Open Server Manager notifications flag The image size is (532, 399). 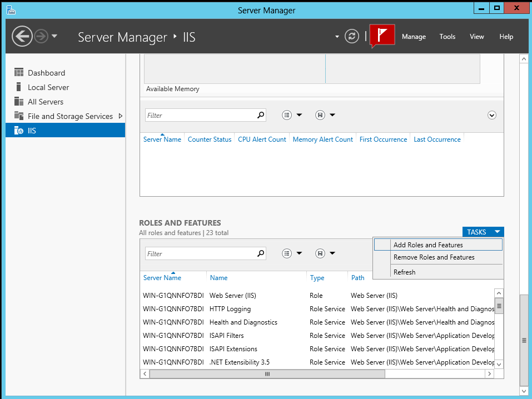(x=382, y=36)
